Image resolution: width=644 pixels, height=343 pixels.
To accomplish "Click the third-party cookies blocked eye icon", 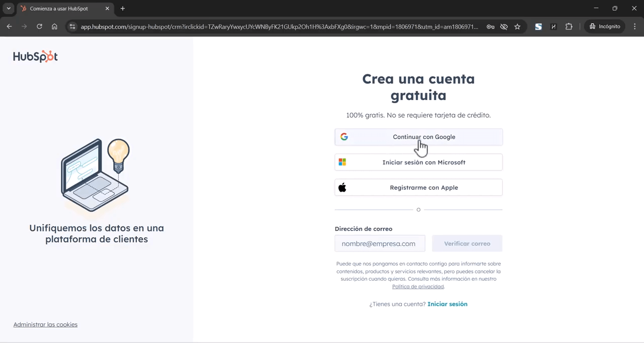I will (504, 27).
